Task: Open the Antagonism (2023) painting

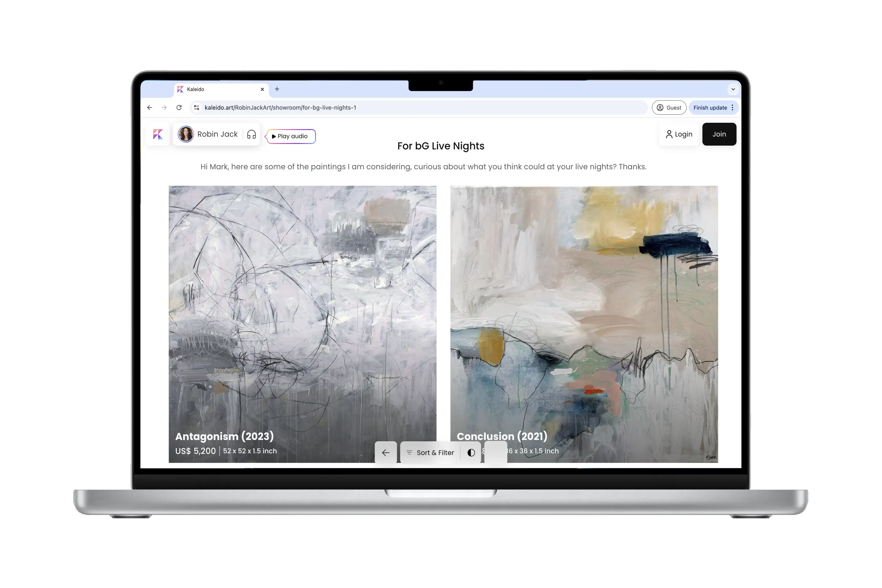Action: pyautogui.click(x=303, y=324)
